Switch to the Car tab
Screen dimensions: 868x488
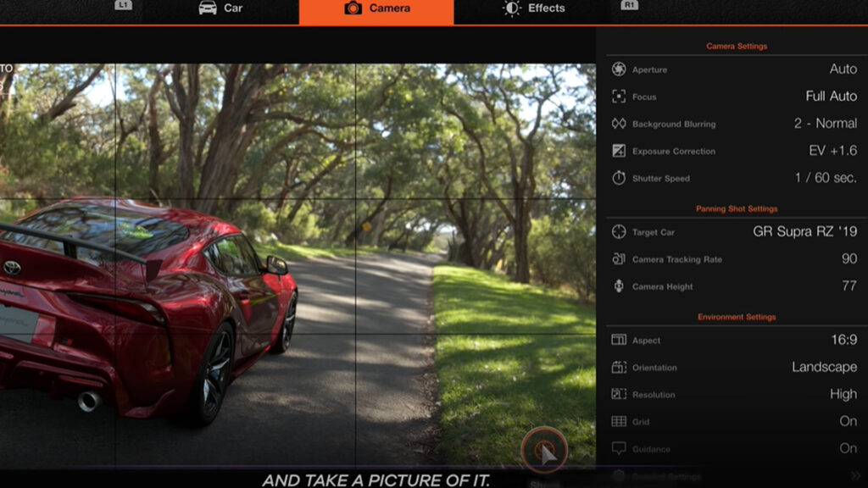(220, 8)
